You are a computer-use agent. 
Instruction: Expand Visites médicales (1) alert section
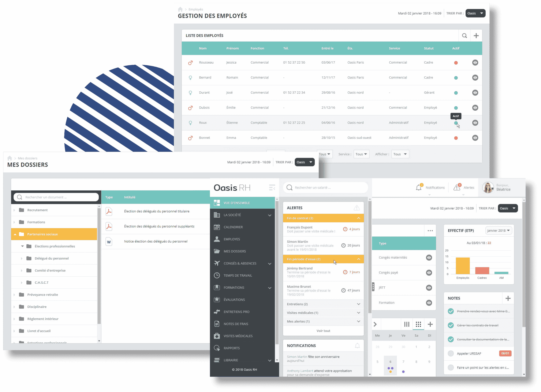tap(323, 313)
